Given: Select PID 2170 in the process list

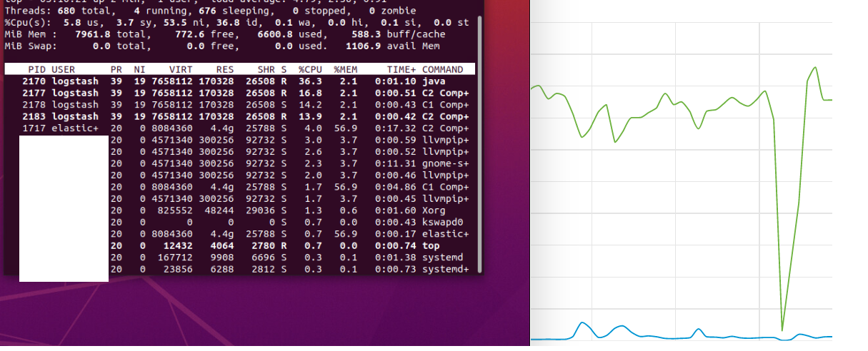Looking at the screenshot, I should click(x=34, y=81).
